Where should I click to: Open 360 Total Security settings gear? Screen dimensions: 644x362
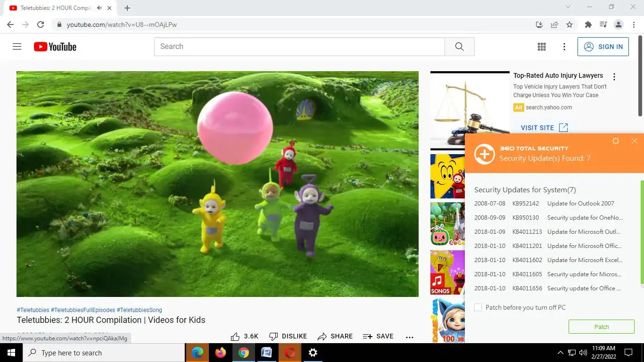615,141
